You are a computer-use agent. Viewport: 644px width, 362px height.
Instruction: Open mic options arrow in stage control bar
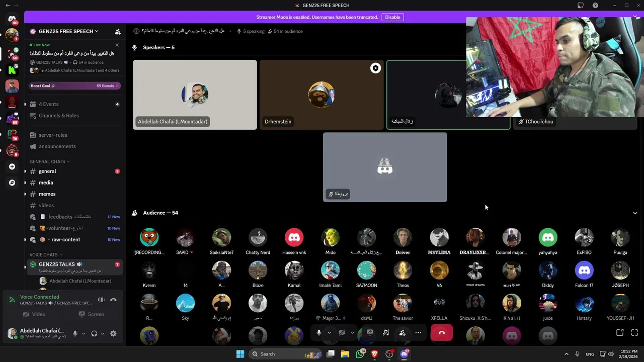329,332
